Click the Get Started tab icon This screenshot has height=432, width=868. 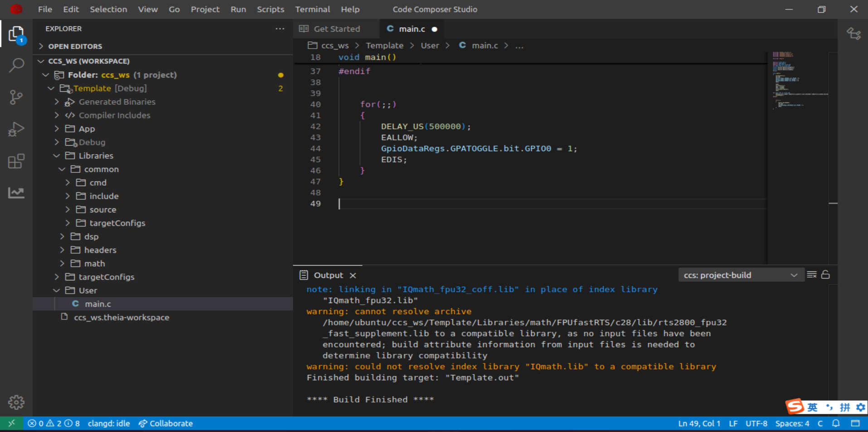coord(304,29)
